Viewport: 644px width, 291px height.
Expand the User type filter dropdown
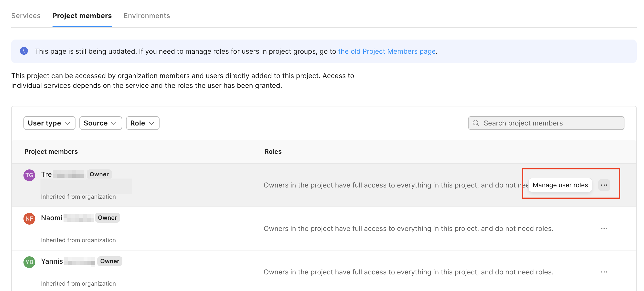[49, 123]
